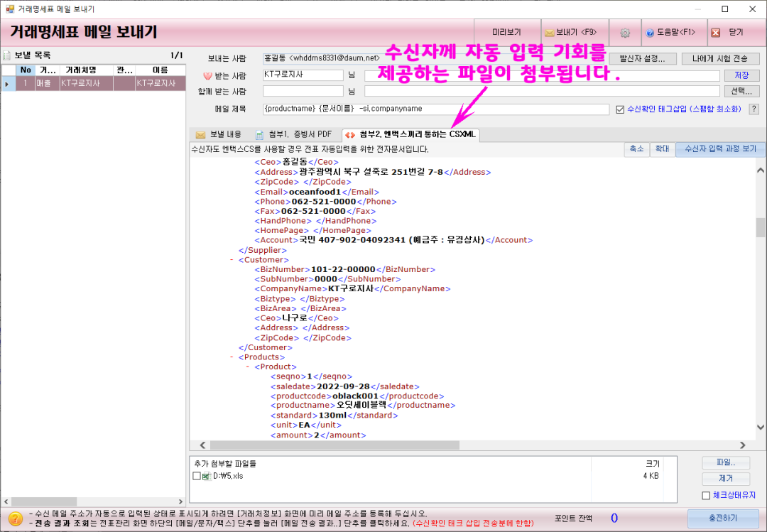Enlarge the XML view with 확대 button
This screenshot has height=532, width=767.
[662, 148]
